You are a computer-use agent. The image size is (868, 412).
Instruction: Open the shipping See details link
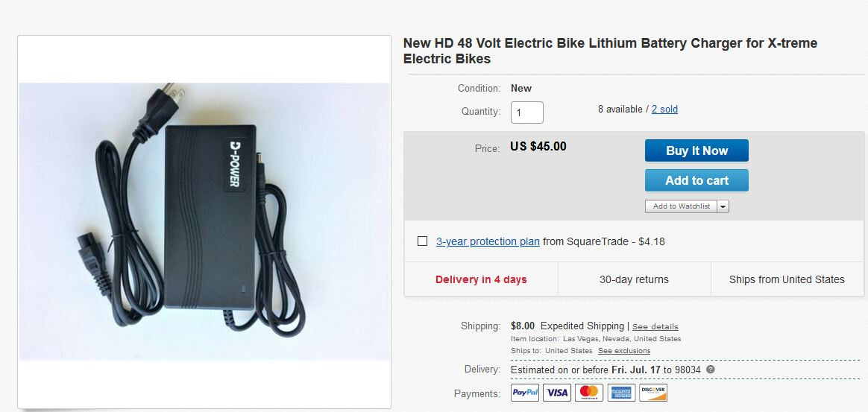(655, 326)
